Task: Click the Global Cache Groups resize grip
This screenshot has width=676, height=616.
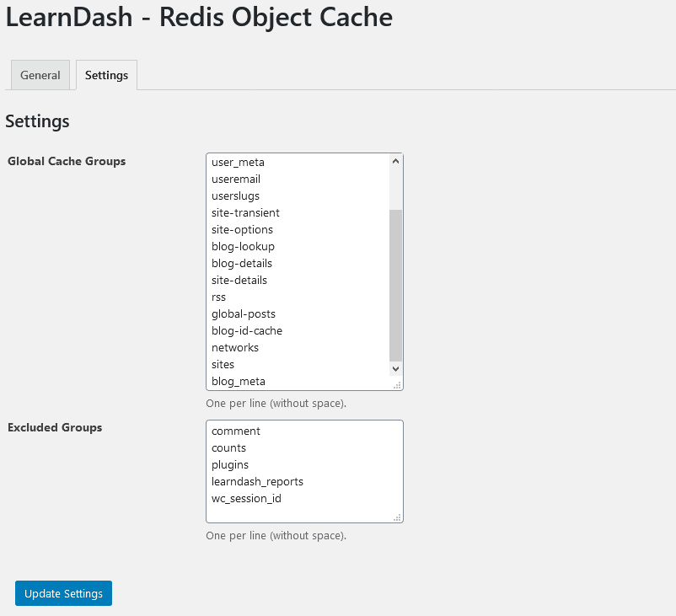Action: point(397,385)
